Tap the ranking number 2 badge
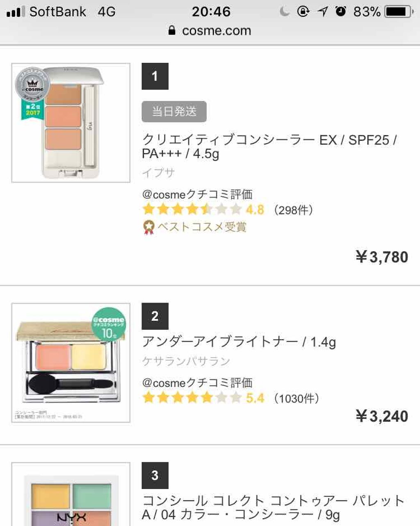Screen dimensions: 420x526 click(x=155, y=316)
